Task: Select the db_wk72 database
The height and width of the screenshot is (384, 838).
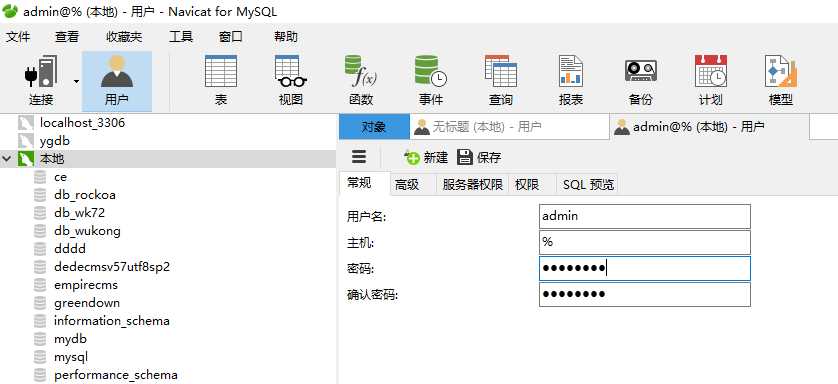Action: pyautogui.click(x=80, y=213)
